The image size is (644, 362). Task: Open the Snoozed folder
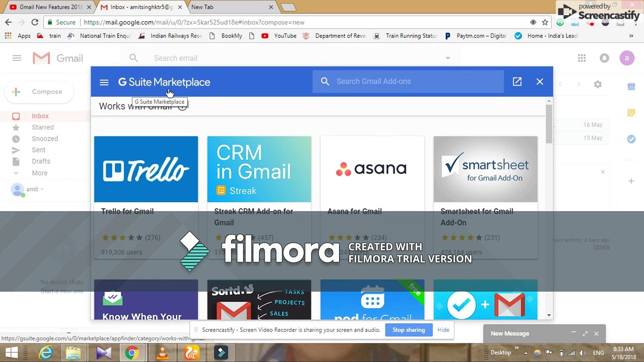pos(45,138)
